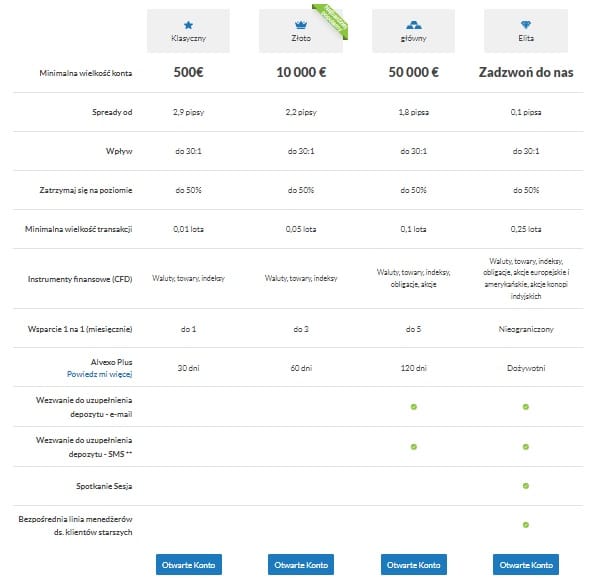Click the green e-mail margin call dot under główny
The width and height of the screenshot is (597, 588).
(413, 407)
